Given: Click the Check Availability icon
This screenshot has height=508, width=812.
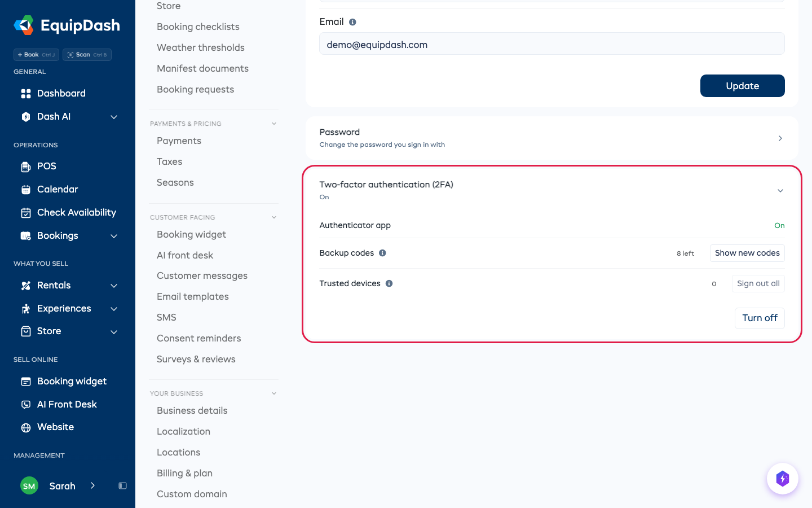Looking at the screenshot, I should (x=26, y=213).
